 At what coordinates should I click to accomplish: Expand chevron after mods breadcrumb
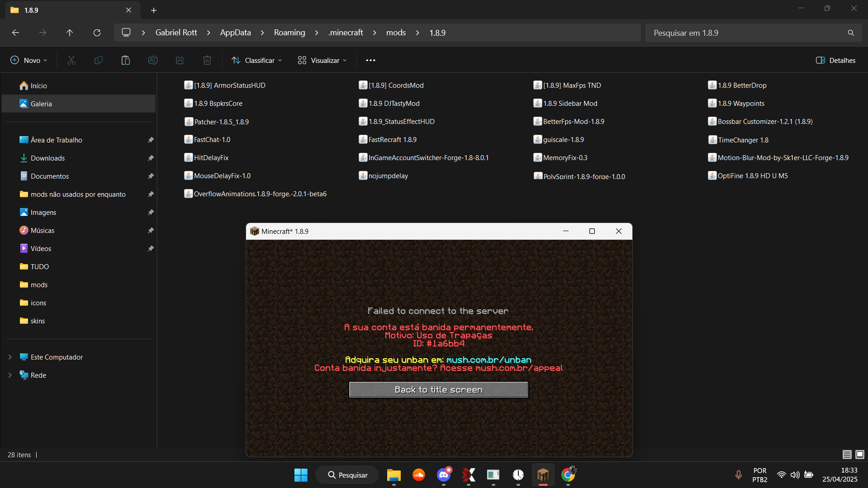[x=417, y=33]
